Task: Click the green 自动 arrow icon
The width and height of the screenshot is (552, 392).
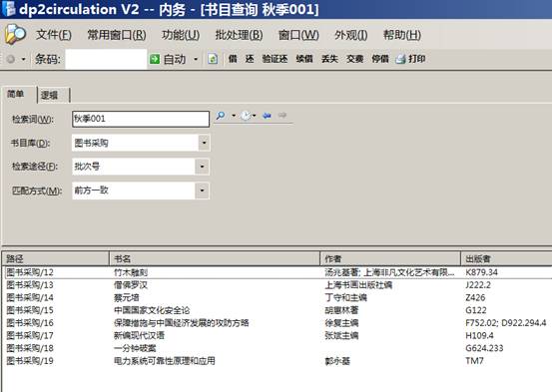Action: [155, 59]
